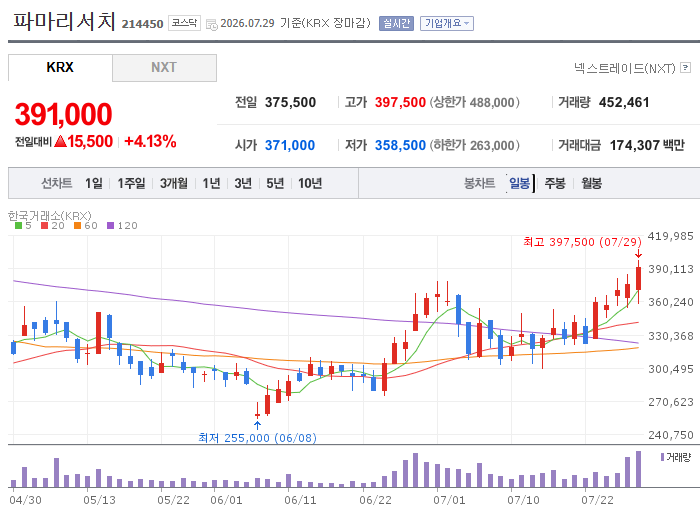700x512 pixels.
Task: Click the 하한가 263,000 text
Action: (x=475, y=145)
